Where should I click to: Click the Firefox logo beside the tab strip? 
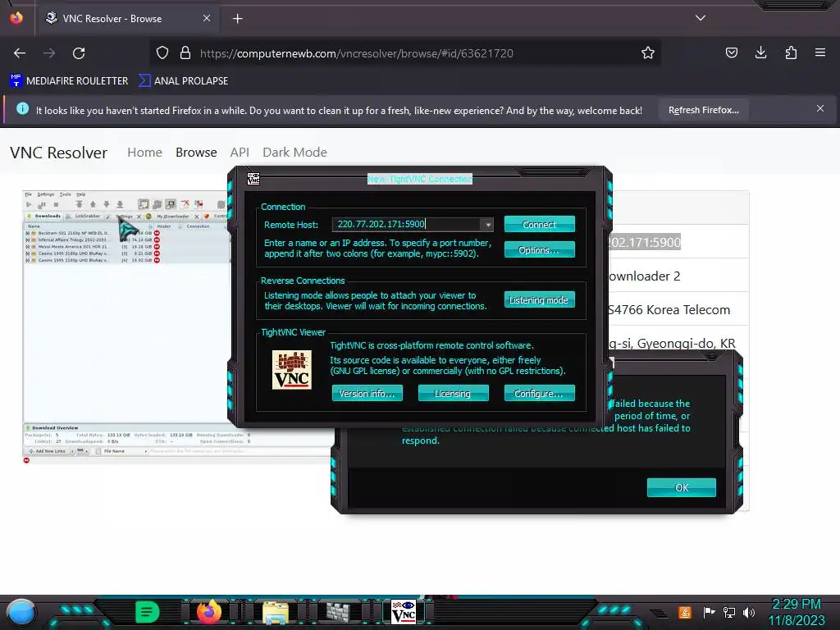[16, 18]
